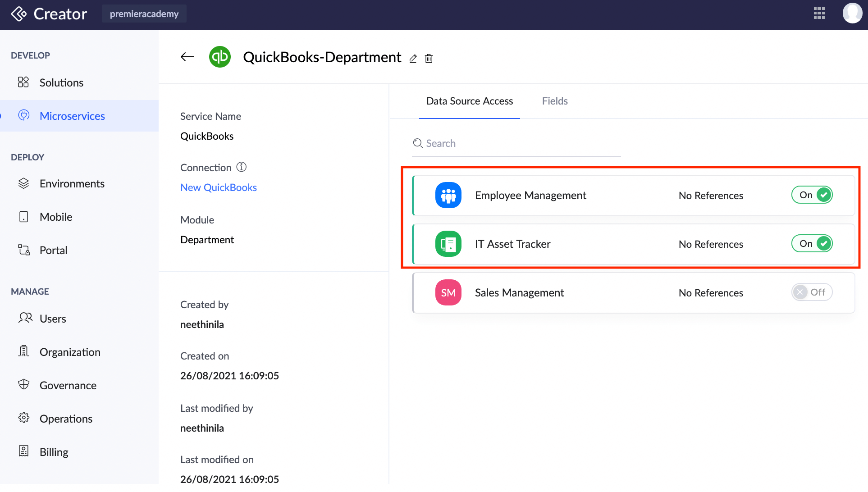Click the Department module value
Viewport: 868px width, 492px height.
[x=207, y=240]
